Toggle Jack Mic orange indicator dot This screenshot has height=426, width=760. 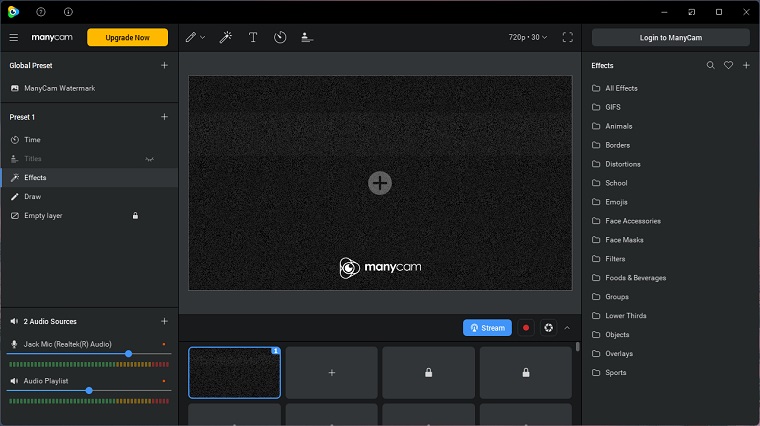tap(164, 344)
